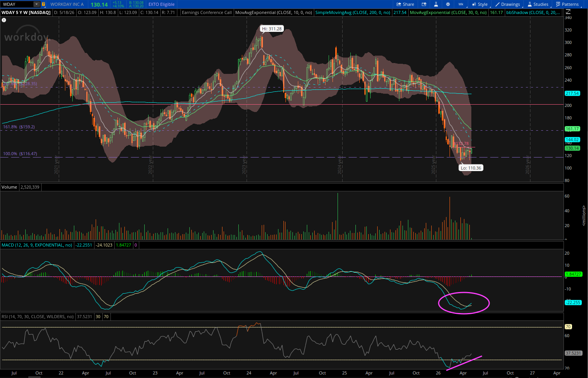This screenshot has height=378, width=588.
Task: Open the Wk timeframe selector
Action: 461,4
